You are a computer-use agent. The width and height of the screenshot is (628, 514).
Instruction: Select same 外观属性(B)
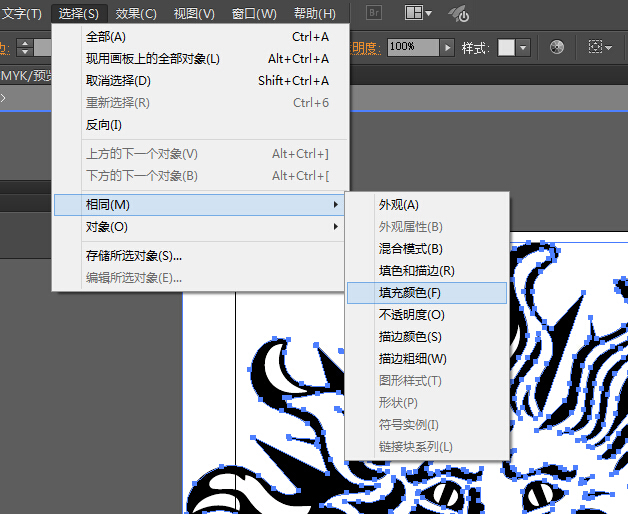tap(427, 227)
